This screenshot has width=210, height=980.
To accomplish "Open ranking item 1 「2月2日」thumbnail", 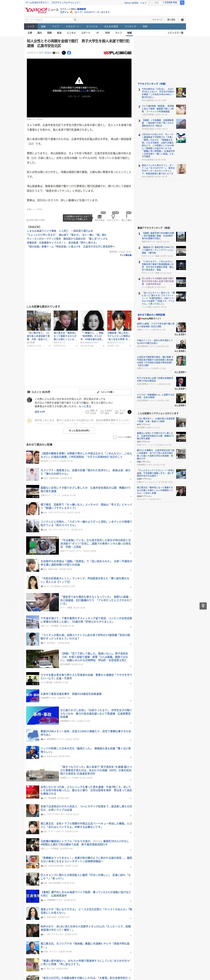I will 181,92.
